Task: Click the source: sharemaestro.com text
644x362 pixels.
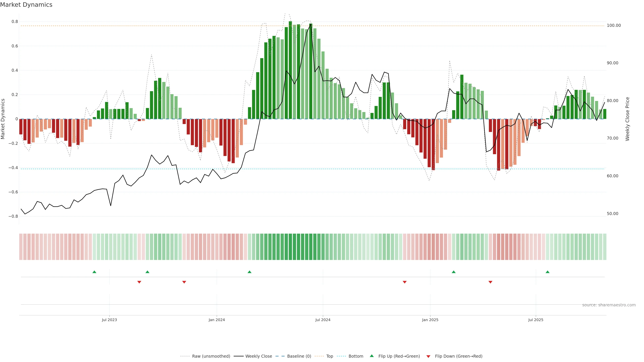Action: [x=609, y=305]
